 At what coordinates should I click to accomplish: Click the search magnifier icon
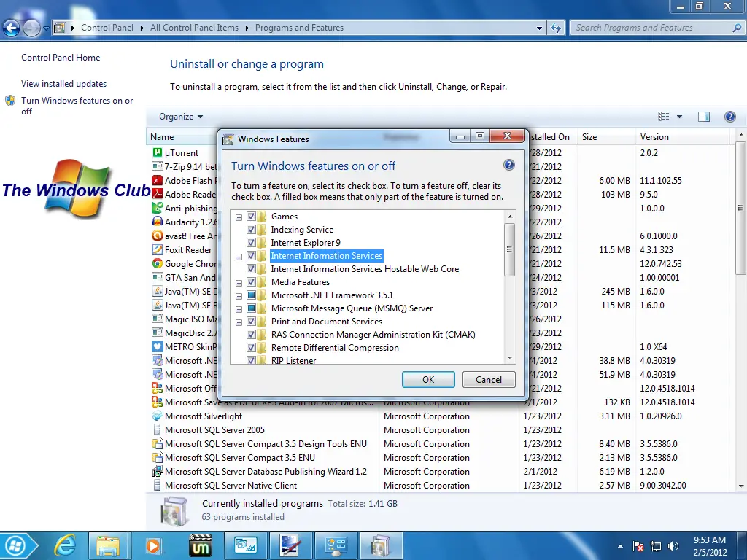pos(737,28)
